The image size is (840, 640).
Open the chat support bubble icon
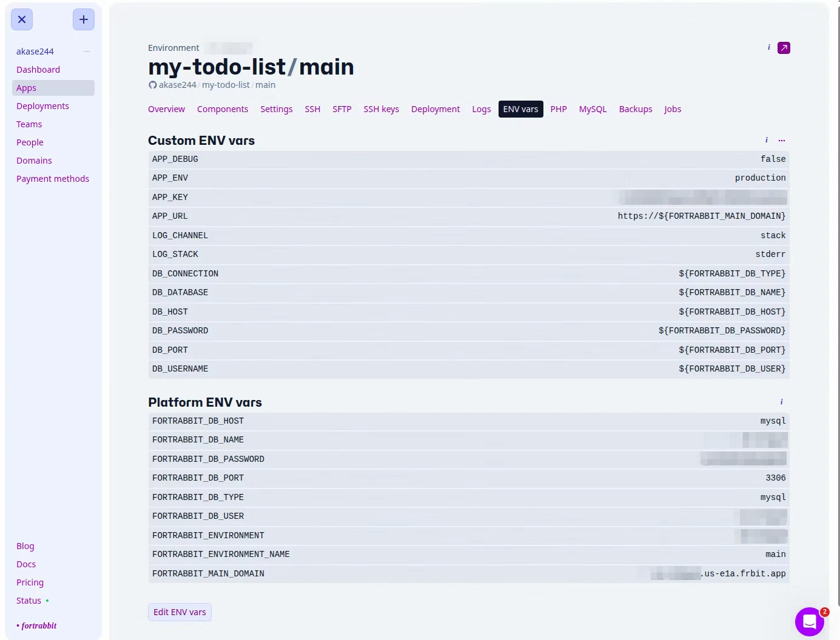point(810,621)
